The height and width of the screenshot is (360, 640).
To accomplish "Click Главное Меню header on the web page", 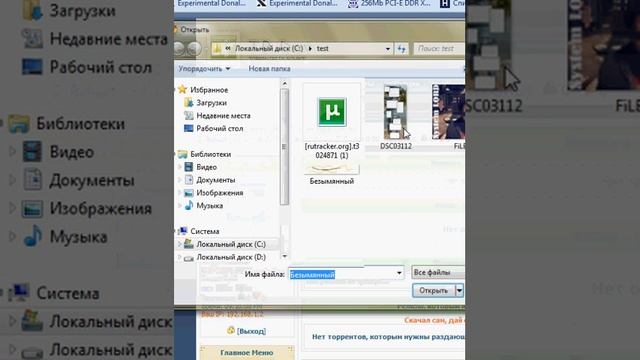I will click(247, 353).
